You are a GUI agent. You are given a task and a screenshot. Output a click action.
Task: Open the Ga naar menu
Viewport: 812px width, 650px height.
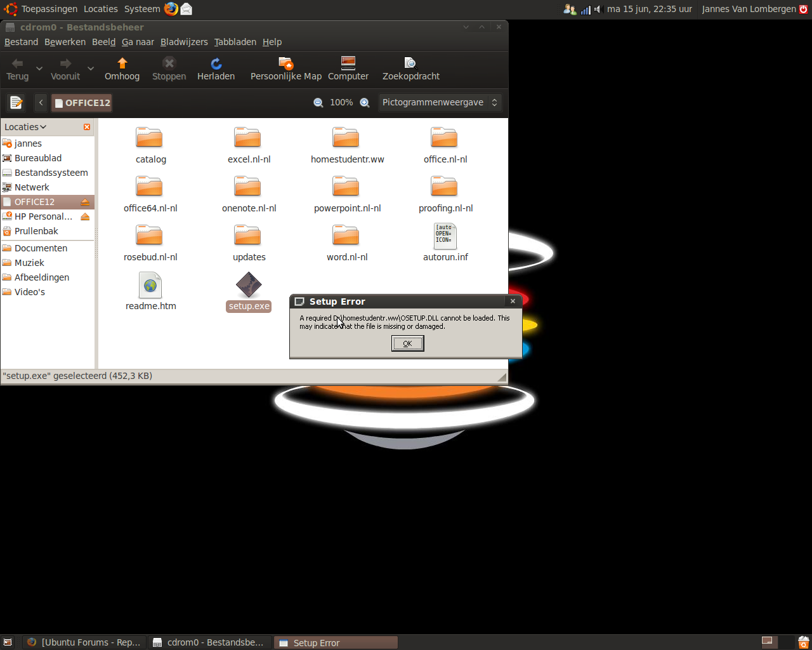[x=138, y=42]
